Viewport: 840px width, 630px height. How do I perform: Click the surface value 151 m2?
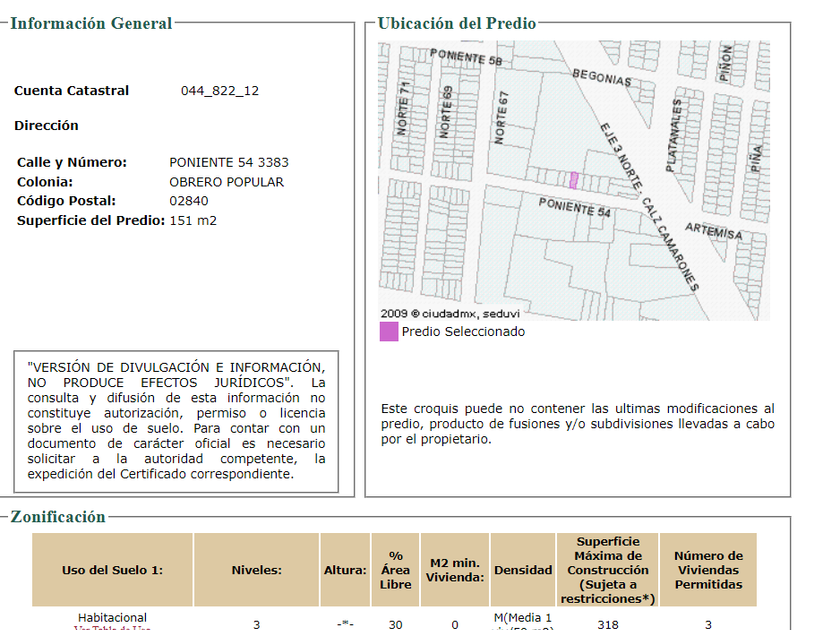193,221
